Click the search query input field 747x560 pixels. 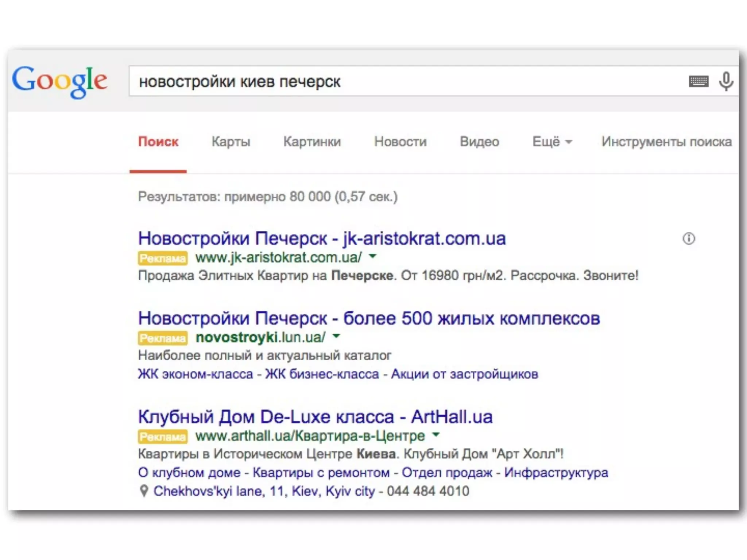401,81
